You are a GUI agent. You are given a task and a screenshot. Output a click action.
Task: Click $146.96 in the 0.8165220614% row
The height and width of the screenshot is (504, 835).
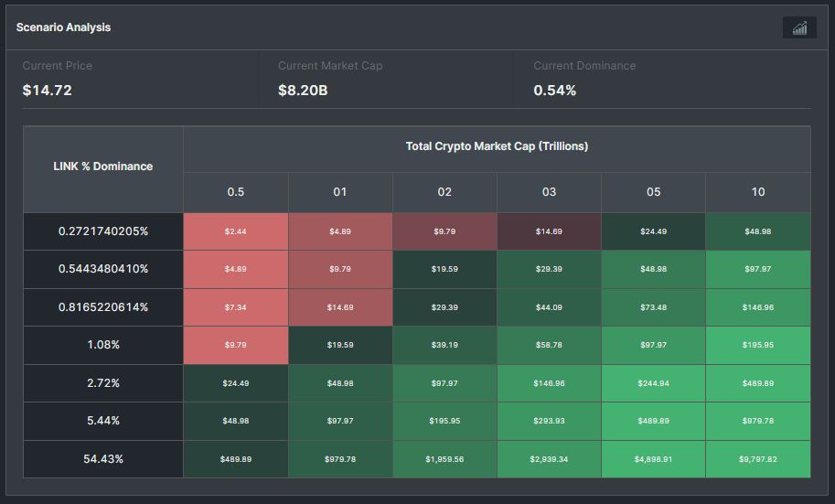coord(758,307)
